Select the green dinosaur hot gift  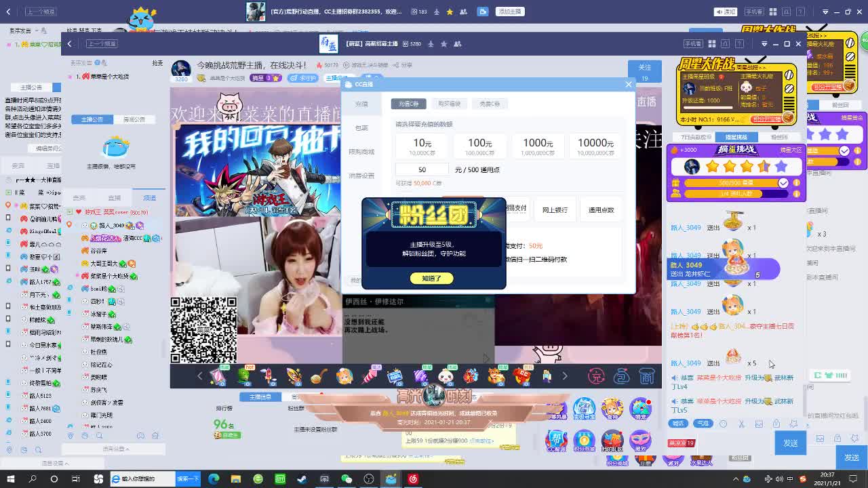(244, 375)
